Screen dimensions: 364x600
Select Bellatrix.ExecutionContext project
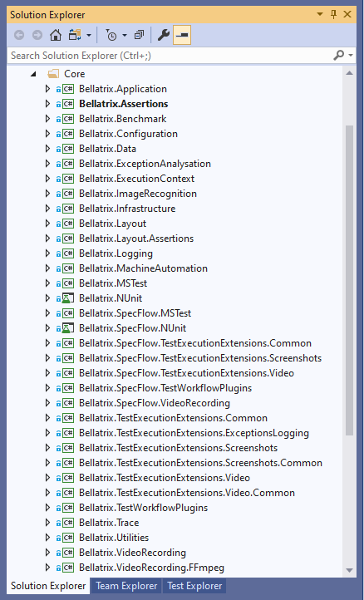(136, 179)
